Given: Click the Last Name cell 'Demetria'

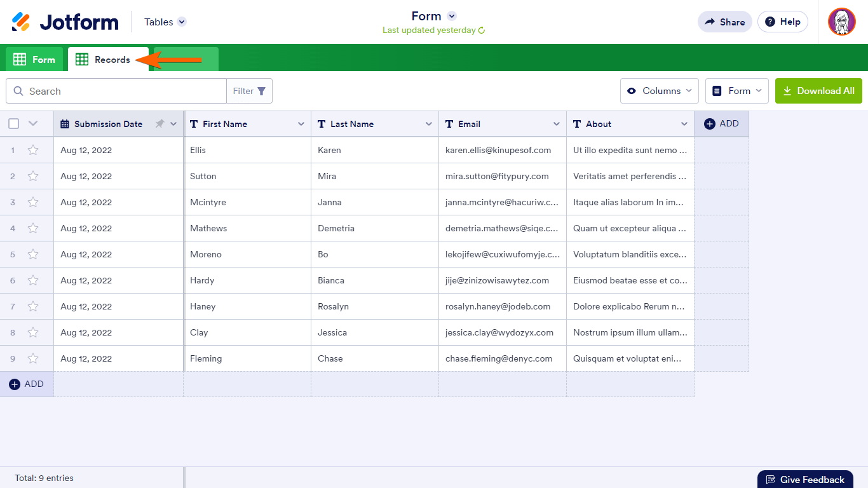Looking at the screenshot, I should tap(375, 228).
